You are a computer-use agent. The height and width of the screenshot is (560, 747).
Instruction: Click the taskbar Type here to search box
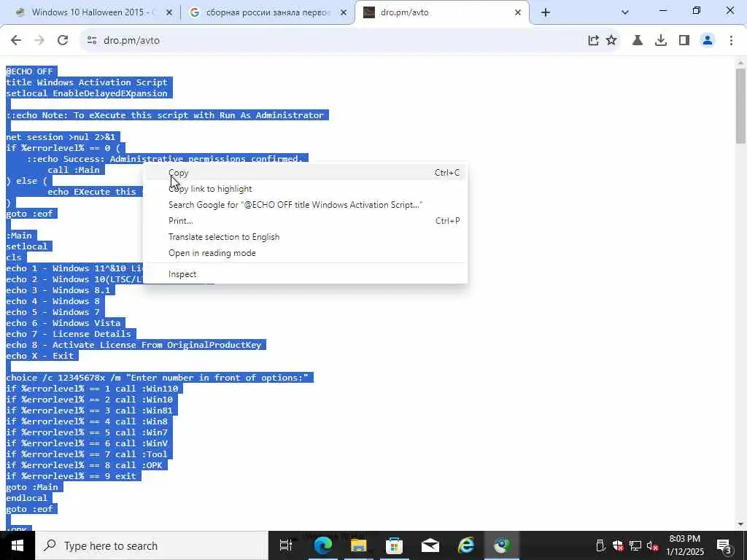point(152,545)
